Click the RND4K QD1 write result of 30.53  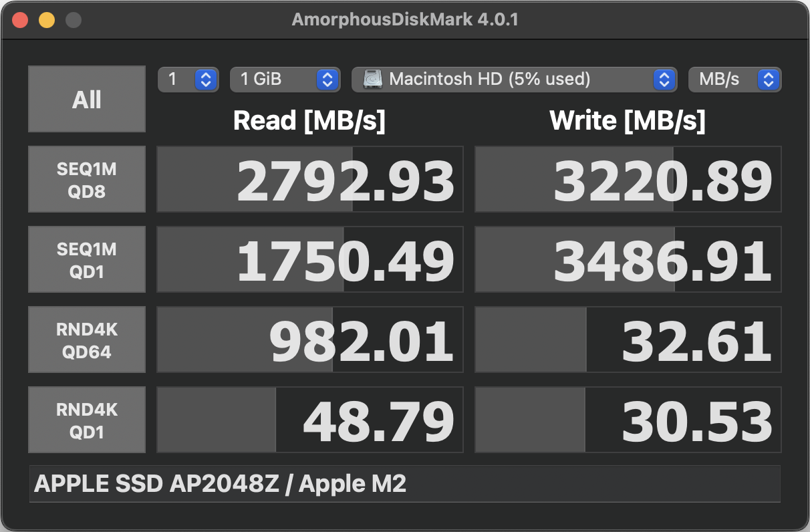point(628,419)
